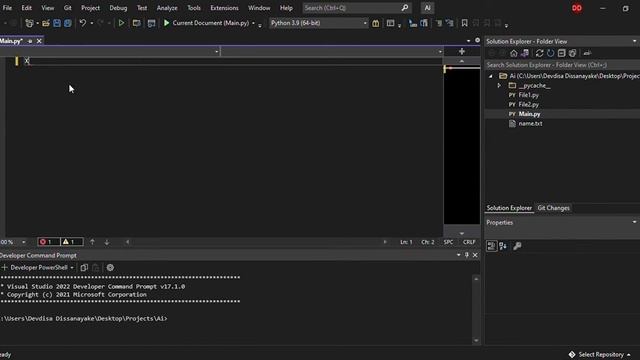640x360 pixels.
Task: Click the Undo arrow icon
Action: (82, 23)
